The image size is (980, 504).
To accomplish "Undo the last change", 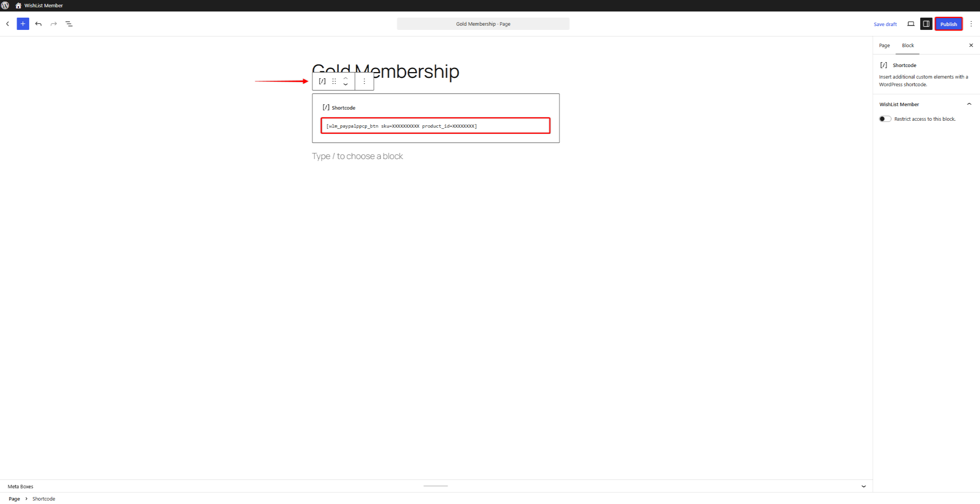I will pyautogui.click(x=38, y=24).
